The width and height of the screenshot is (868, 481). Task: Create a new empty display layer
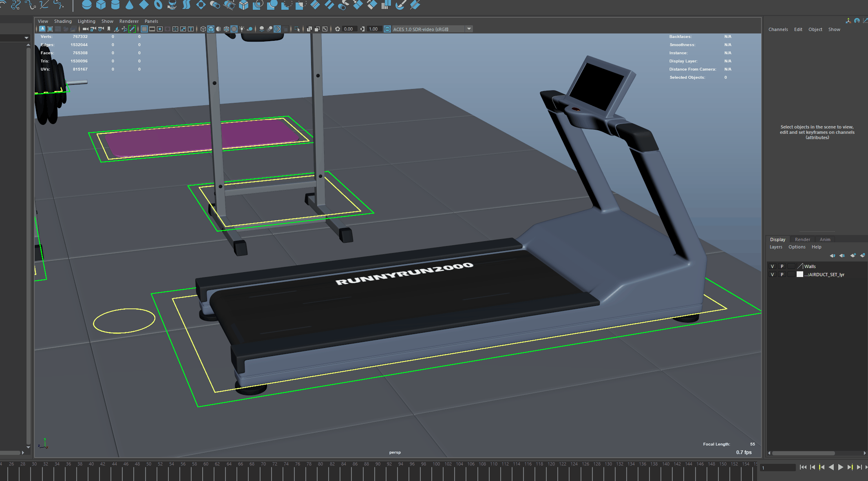[x=853, y=255]
